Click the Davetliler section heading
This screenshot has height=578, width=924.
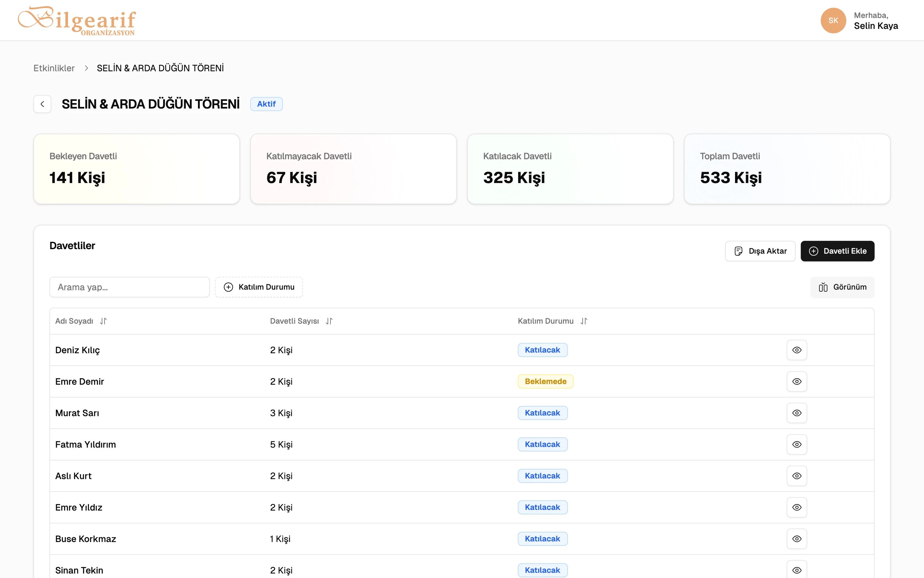[72, 245]
